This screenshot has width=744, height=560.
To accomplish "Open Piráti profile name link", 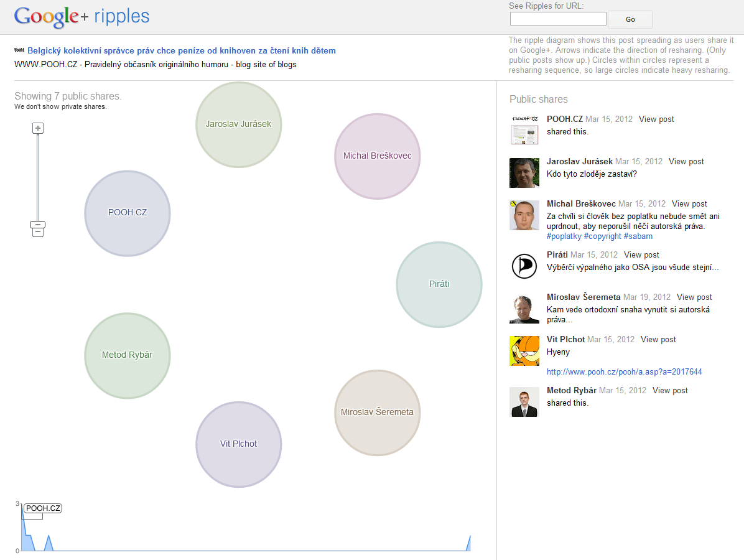I will click(557, 255).
